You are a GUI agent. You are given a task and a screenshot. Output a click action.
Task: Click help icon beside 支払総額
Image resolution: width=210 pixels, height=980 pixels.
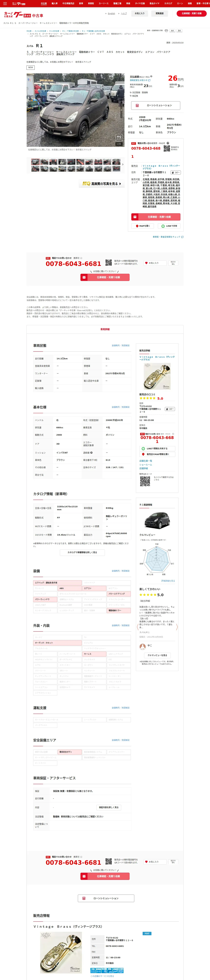151,76
